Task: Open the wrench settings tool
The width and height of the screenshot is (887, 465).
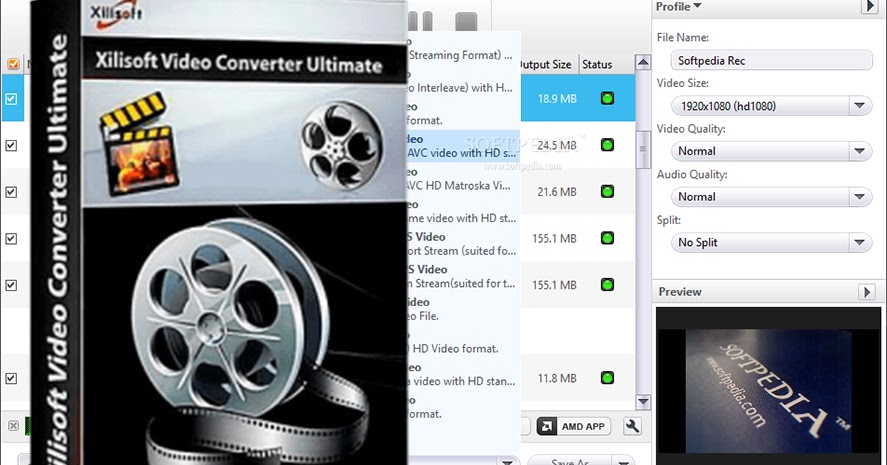Action: coord(632,426)
